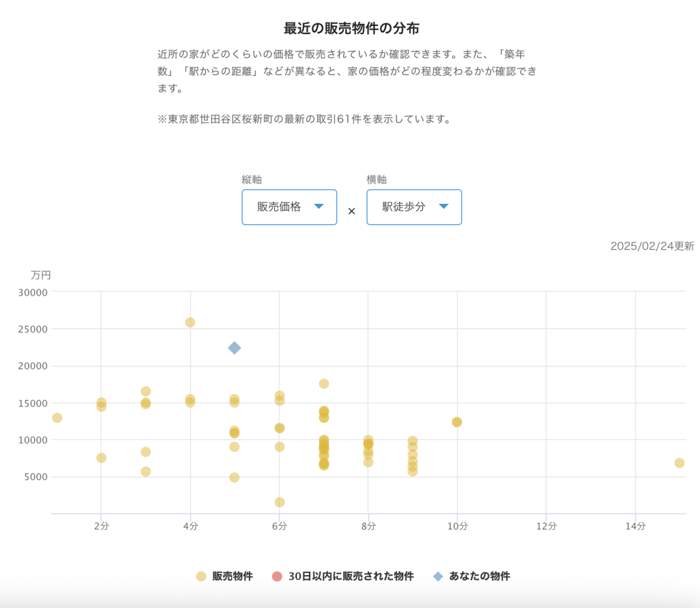
Task: Click the arrow in the 駅徒歩分 dropdown
Action: click(444, 207)
